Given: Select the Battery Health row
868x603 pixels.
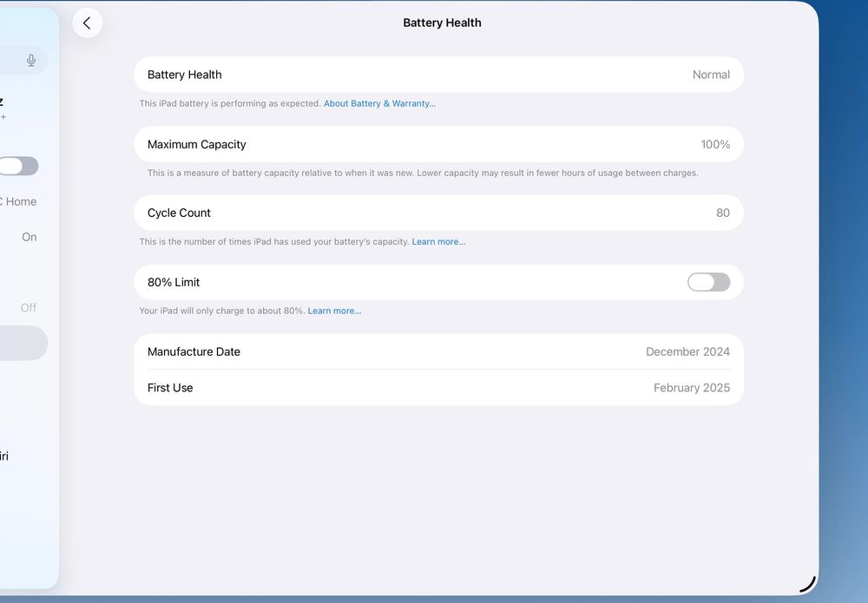Looking at the screenshot, I should tap(438, 75).
